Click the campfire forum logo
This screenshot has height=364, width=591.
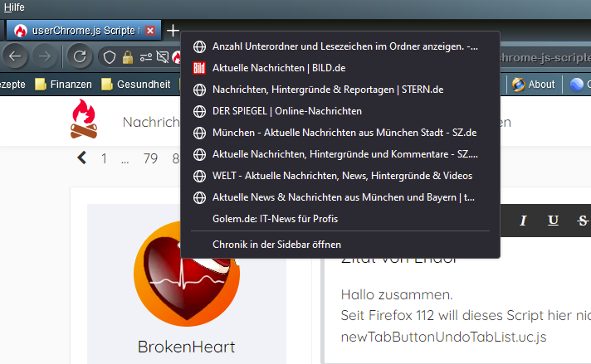[x=84, y=119]
